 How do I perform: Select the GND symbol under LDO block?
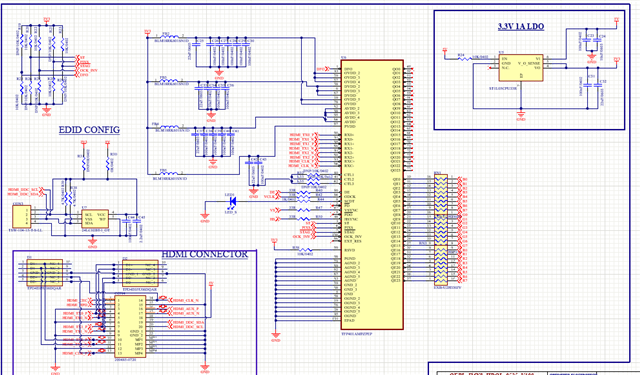[521, 115]
